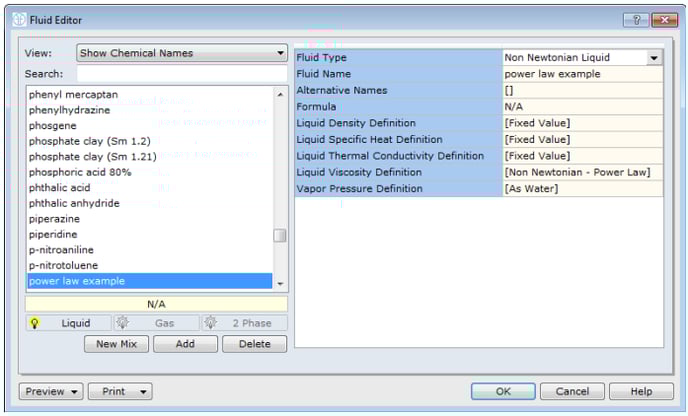Click the New Mix button

[116, 344]
